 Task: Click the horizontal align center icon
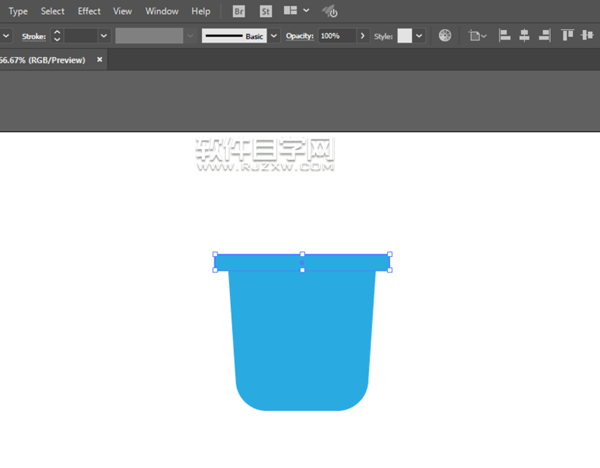tap(524, 35)
